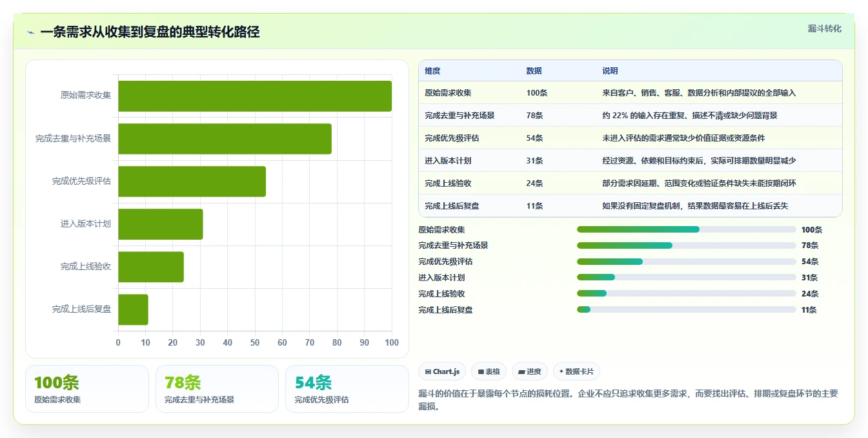
Task: Click the 漏斗转化 label in header
Action: click(x=824, y=28)
